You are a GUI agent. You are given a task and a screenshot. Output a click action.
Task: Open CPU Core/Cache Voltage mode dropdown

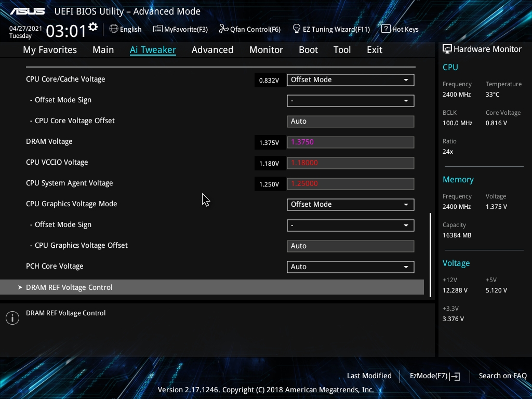click(351, 80)
